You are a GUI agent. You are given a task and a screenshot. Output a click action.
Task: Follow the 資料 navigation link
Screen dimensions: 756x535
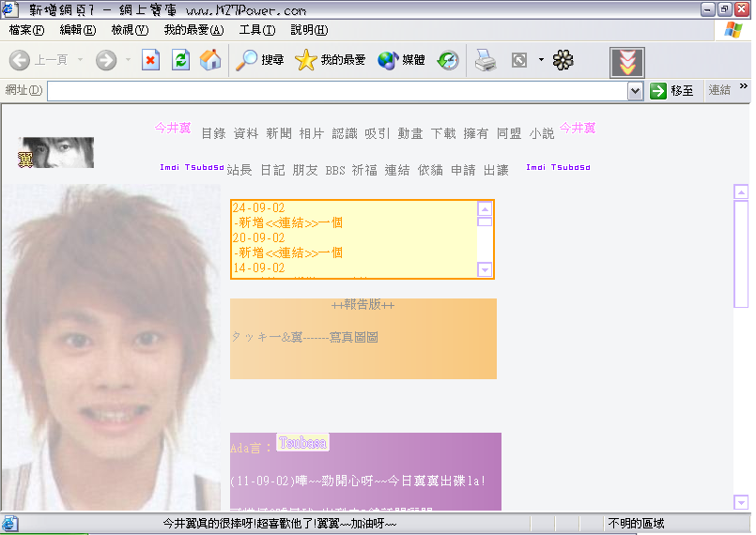pyautogui.click(x=246, y=133)
